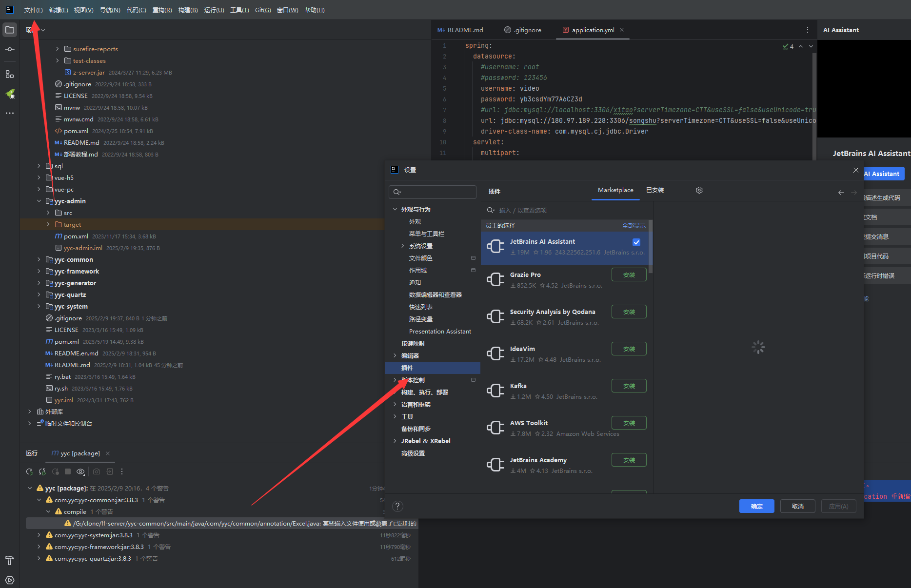Take a thread dump with the camera icon
Screen dimensions: 911x588
tap(97, 471)
